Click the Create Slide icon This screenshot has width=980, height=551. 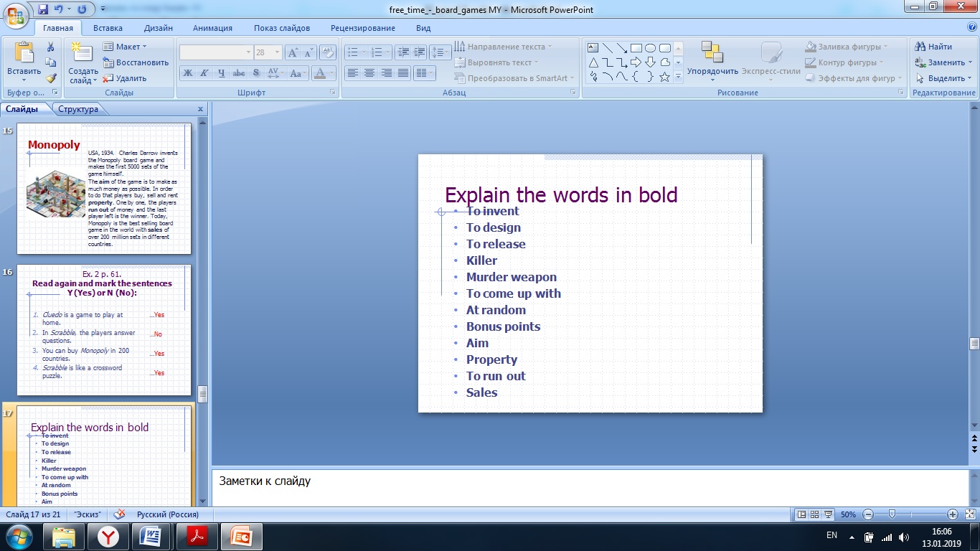pos(83,52)
